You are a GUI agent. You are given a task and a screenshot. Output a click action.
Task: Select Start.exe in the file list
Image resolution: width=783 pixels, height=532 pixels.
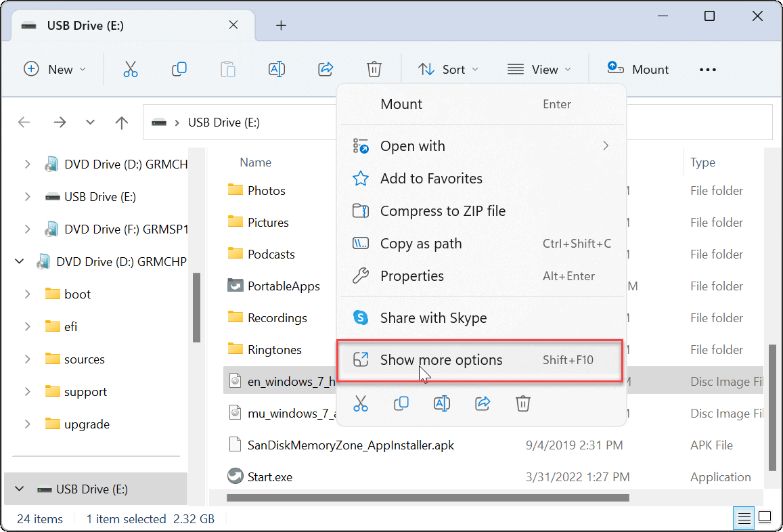point(270,476)
